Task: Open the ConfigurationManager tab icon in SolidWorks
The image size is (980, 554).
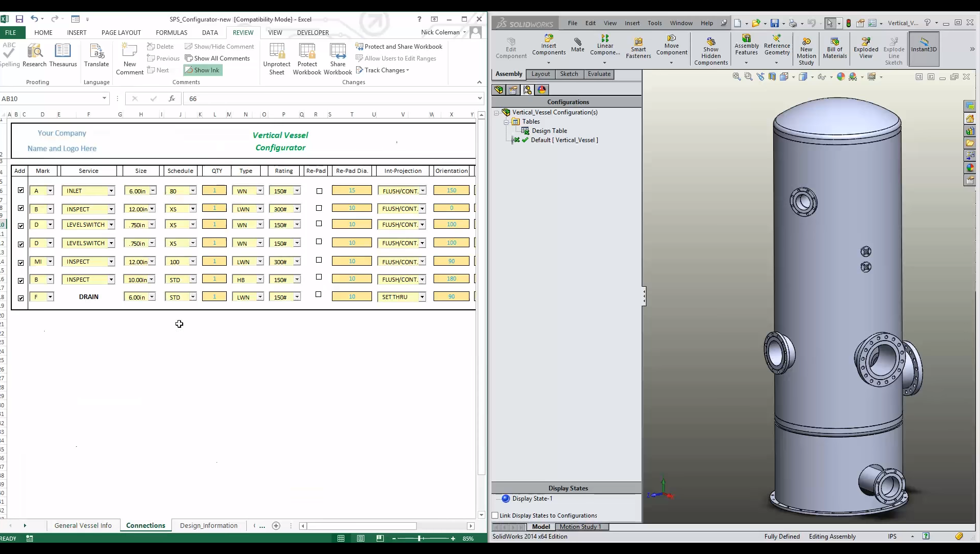Action: coord(527,90)
